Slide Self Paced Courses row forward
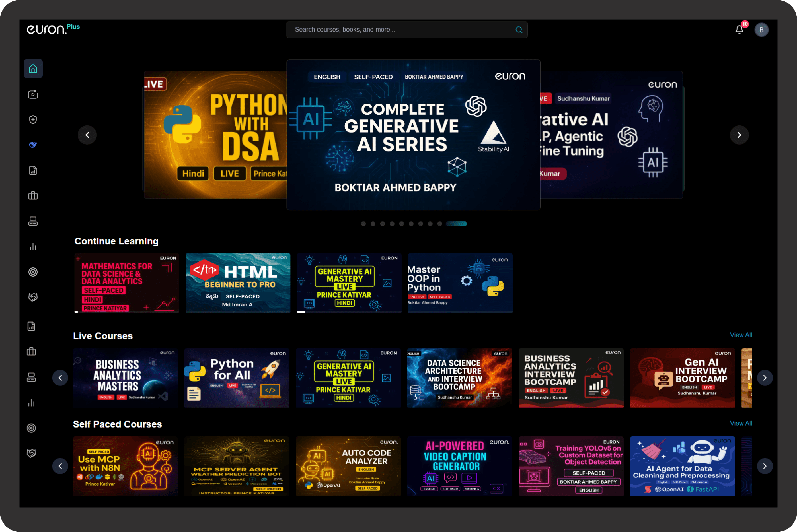The height and width of the screenshot is (532, 797). tap(765, 466)
